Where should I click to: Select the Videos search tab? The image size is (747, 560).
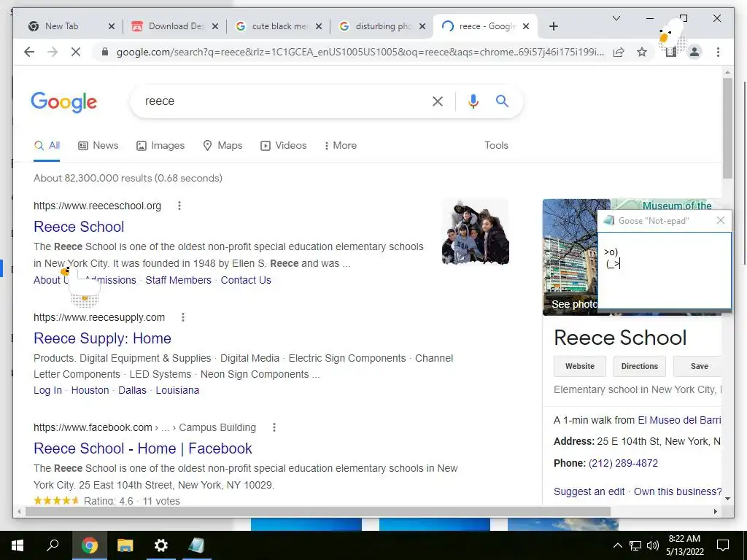click(284, 145)
